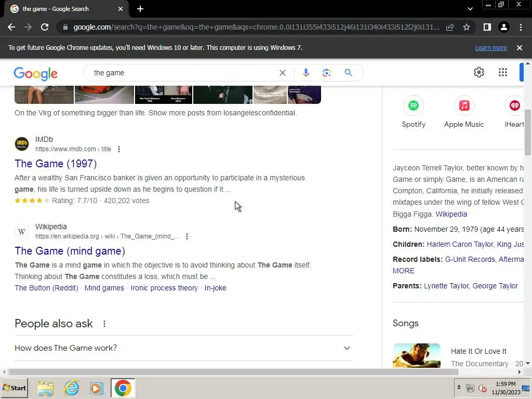Image resolution: width=532 pixels, height=399 pixels.
Task: Open the Chrome profile menu
Action: pos(504,27)
